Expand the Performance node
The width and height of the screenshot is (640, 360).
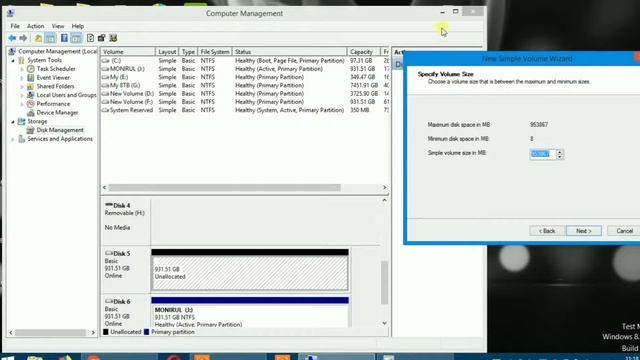[22, 104]
